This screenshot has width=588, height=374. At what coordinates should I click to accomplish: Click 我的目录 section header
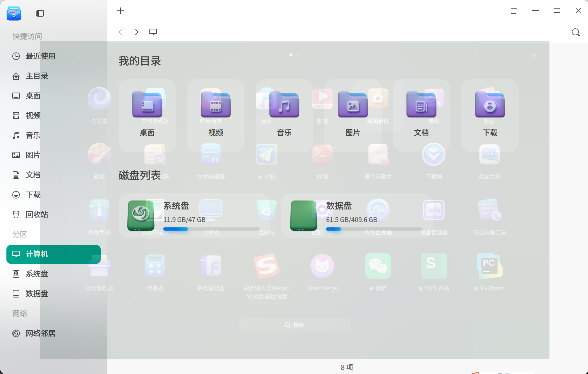coord(140,61)
